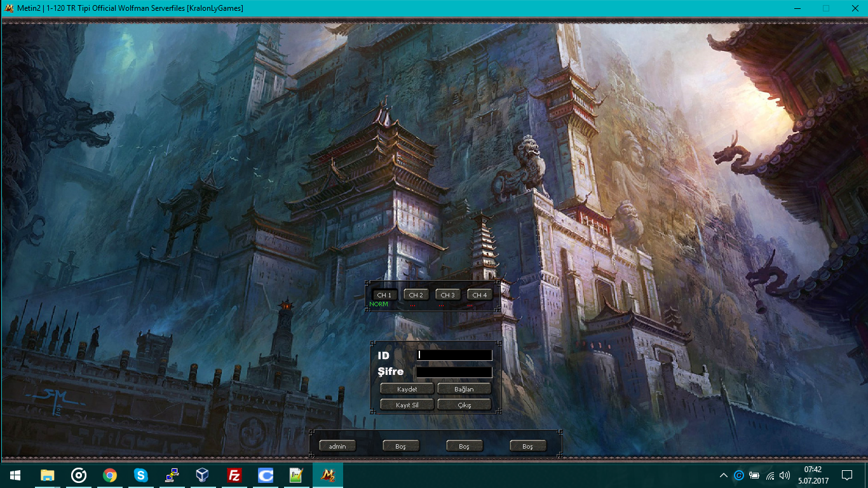Open the volume speaker icon
This screenshot has width=868, height=488.
pos(785,475)
